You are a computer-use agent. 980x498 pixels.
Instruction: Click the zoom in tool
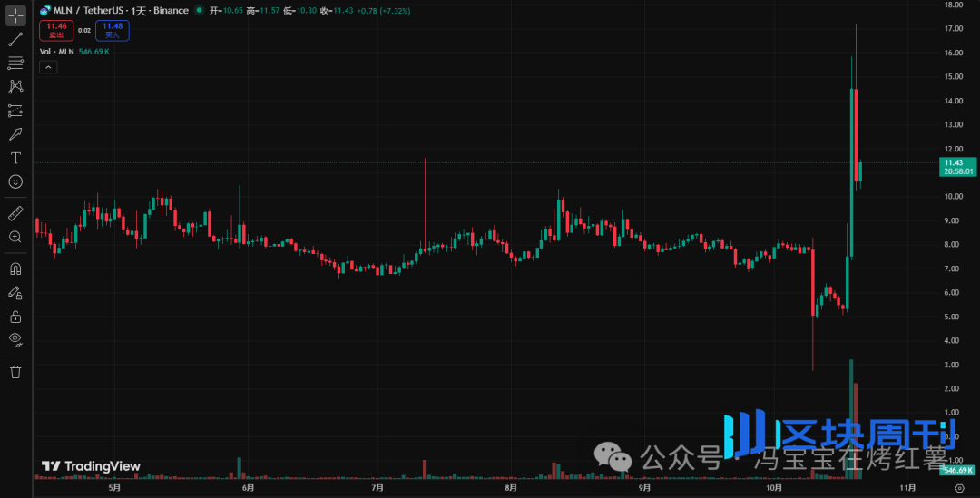(15, 237)
